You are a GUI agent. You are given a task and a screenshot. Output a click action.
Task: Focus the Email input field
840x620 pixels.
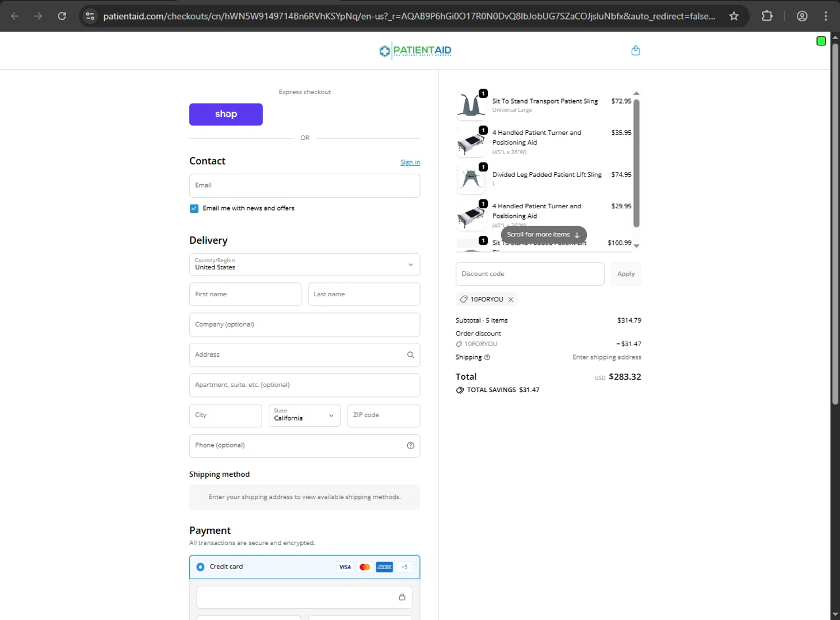(305, 185)
